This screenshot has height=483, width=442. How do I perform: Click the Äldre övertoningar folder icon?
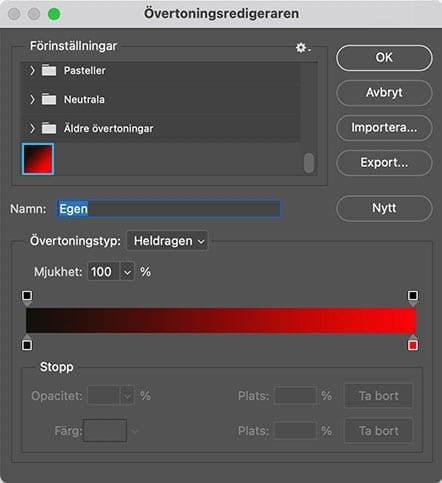click(x=49, y=128)
